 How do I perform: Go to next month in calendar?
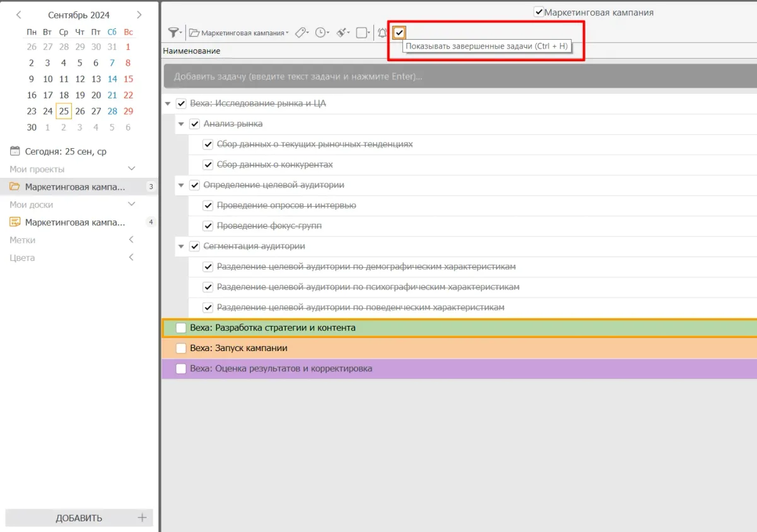pyautogui.click(x=139, y=14)
